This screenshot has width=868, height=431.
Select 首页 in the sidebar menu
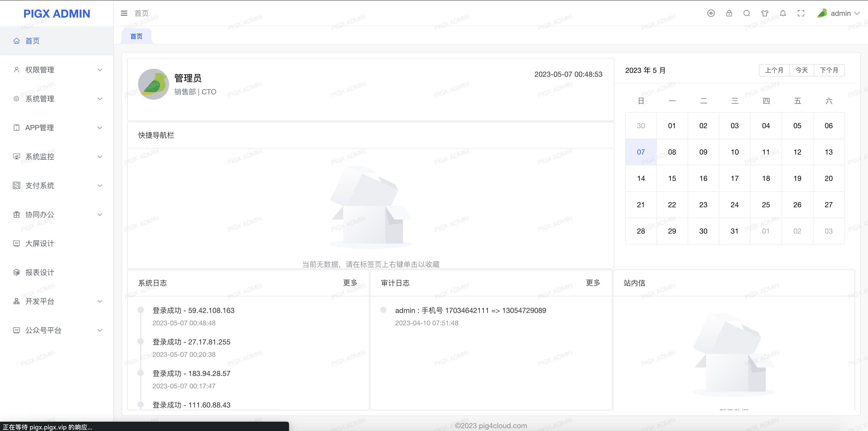[32, 41]
